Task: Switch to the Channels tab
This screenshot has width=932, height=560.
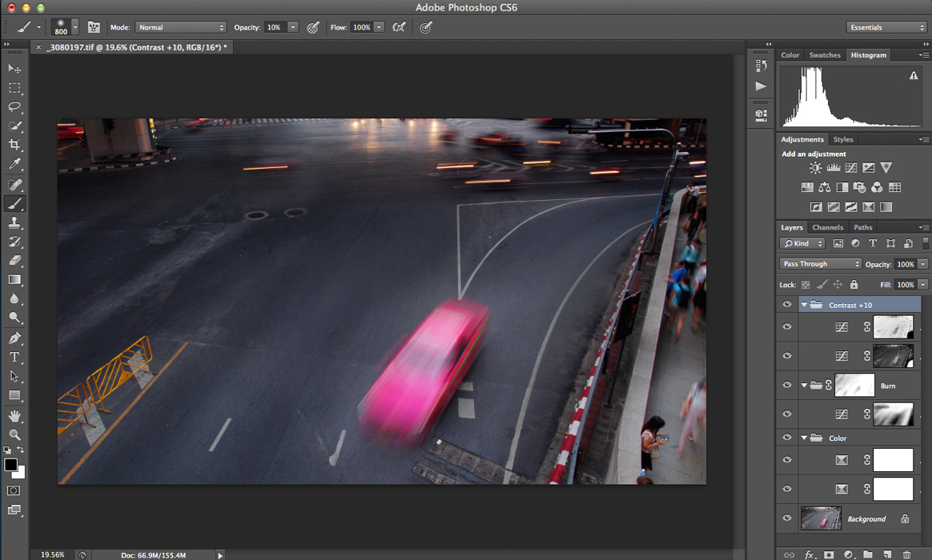Action: coord(827,227)
